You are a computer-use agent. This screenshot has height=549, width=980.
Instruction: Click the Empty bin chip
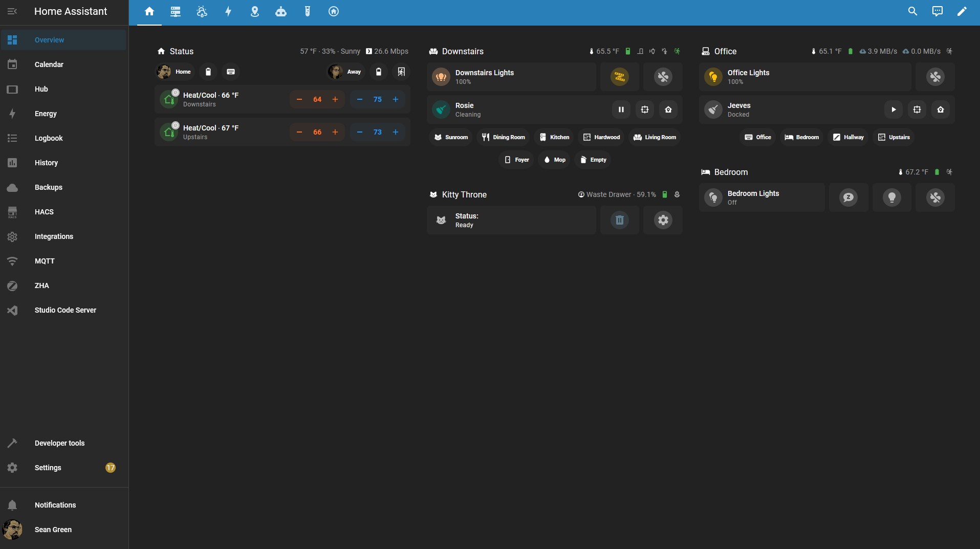click(593, 160)
